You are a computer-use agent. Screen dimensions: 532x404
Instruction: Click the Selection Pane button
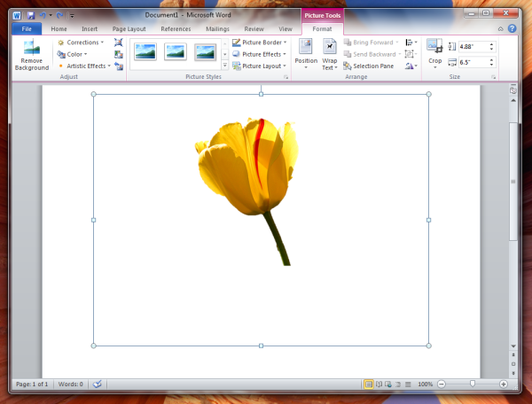pyautogui.click(x=369, y=66)
